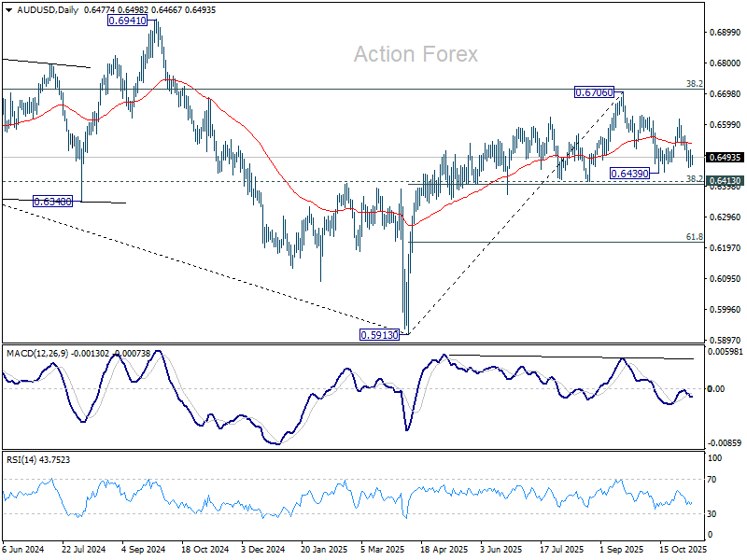
Task: Click the current price tag 0.64935
Action: [726, 157]
